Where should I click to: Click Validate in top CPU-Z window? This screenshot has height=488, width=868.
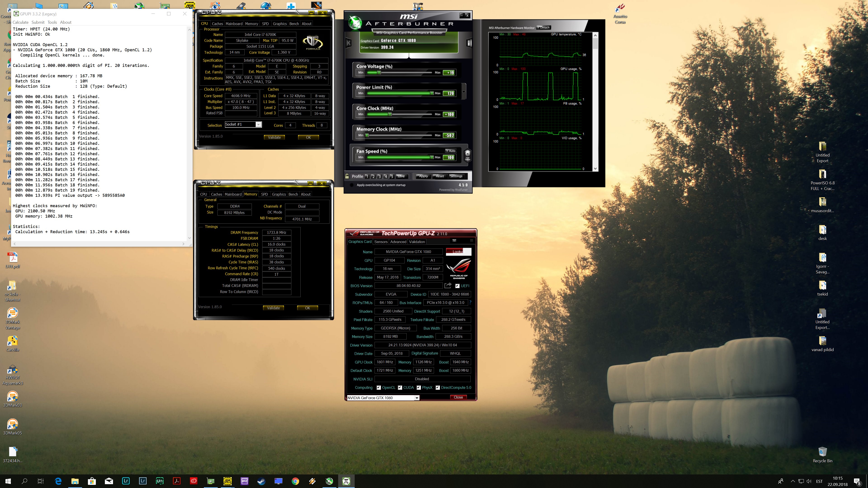274,137
